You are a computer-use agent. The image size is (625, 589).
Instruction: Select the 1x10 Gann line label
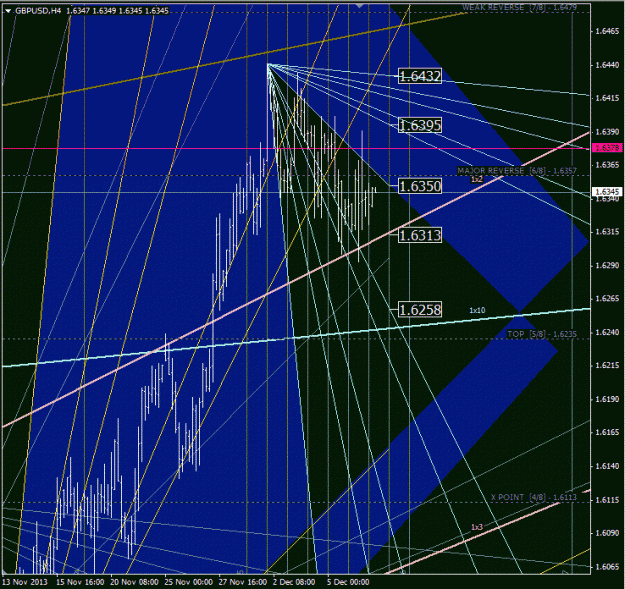[x=477, y=310]
